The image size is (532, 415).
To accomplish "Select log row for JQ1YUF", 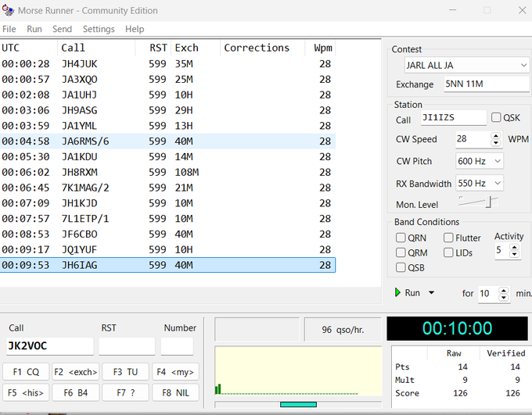I will 167,249.
